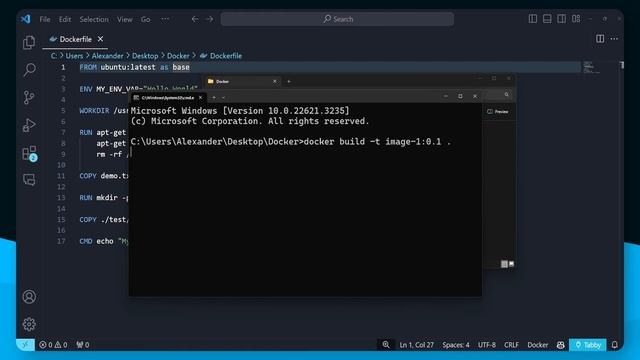This screenshot has width=640, height=360.
Task: Go back with the left arrow
Action: [x=195, y=19]
